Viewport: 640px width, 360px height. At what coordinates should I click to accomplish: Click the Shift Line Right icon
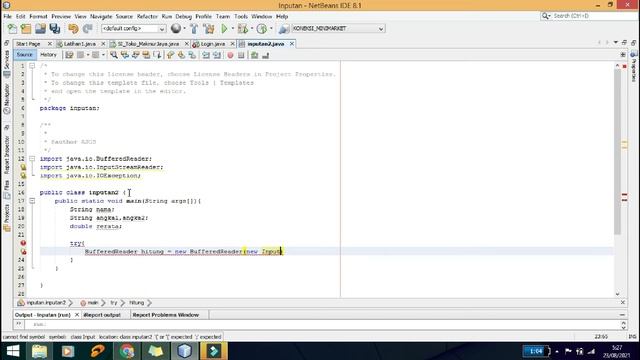217,55
